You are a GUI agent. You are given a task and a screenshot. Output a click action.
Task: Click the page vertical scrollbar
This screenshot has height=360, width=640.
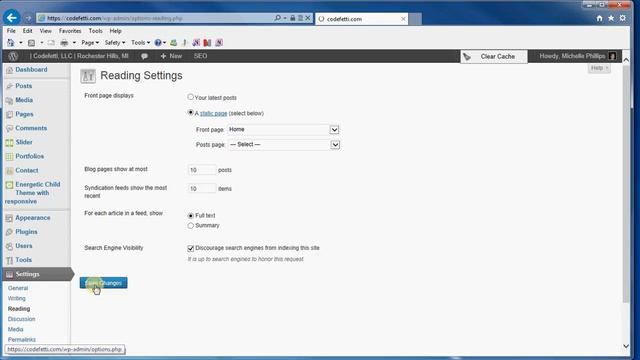(x=626, y=183)
